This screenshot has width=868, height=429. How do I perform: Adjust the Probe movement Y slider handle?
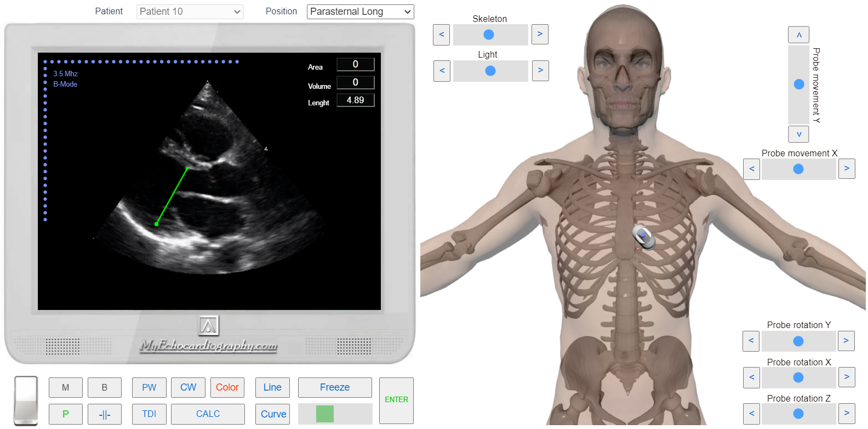pyautogui.click(x=799, y=84)
